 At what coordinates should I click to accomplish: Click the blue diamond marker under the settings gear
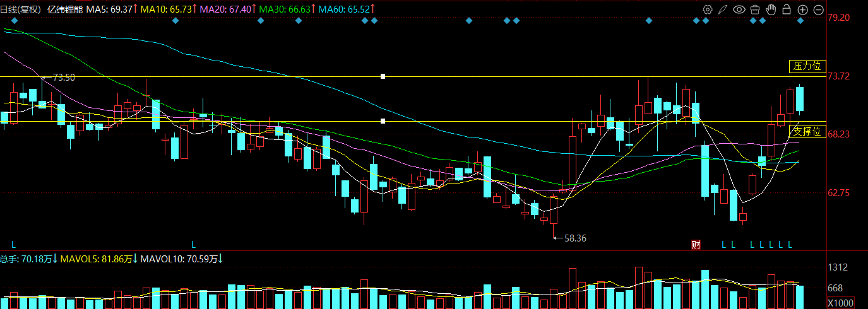click(x=706, y=21)
